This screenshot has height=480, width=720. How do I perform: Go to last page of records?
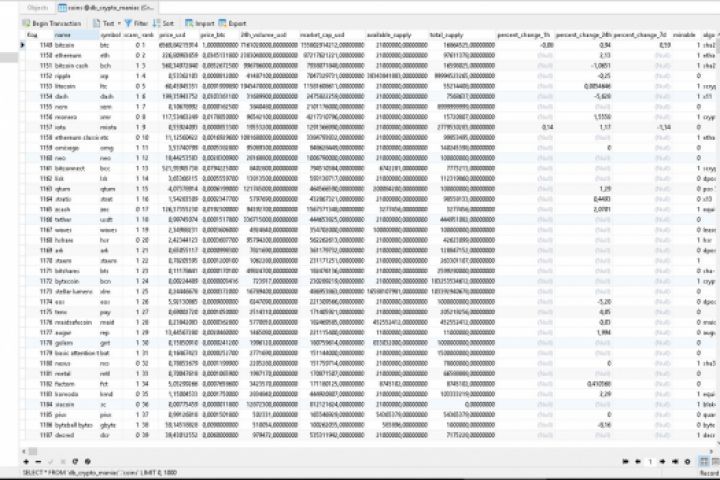[675, 462]
